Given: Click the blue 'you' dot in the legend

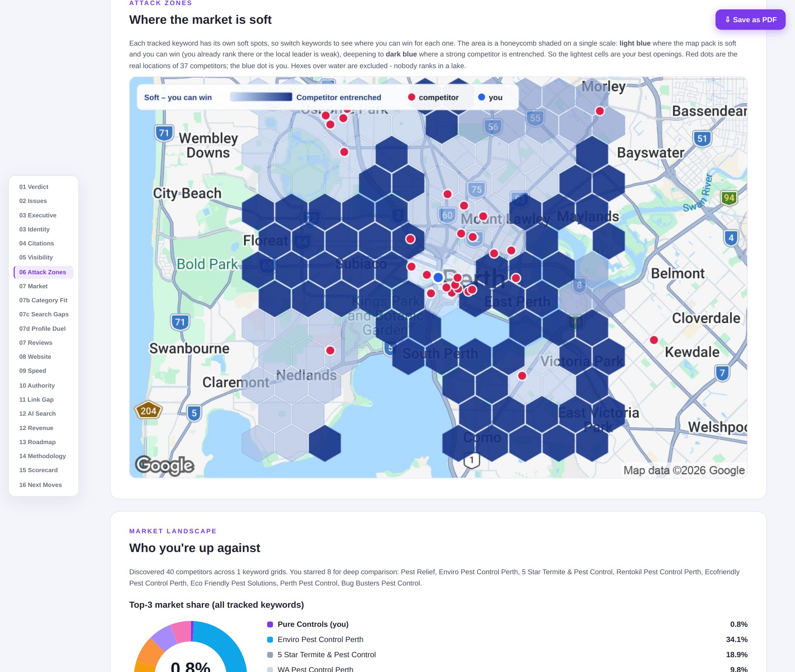Looking at the screenshot, I should (x=482, y=97).
